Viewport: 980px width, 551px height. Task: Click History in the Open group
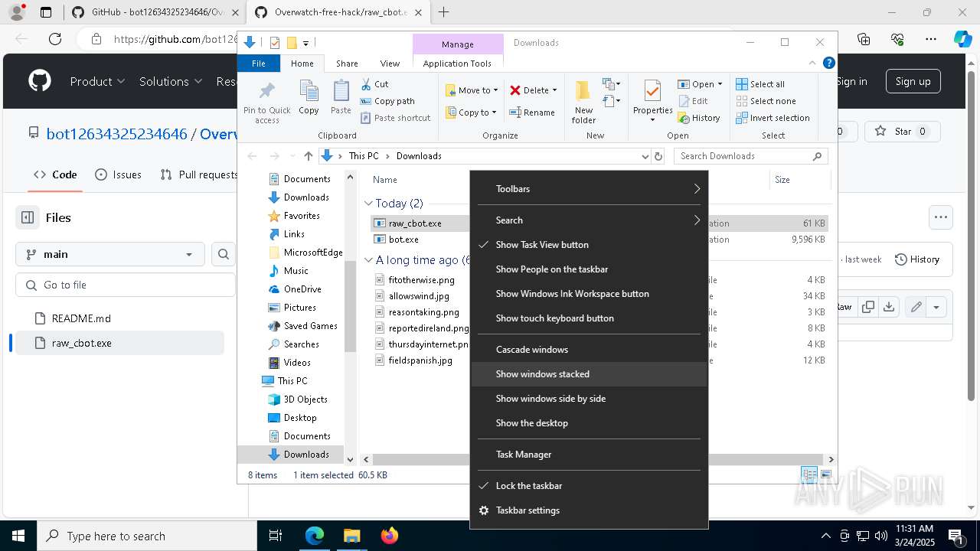699,118
